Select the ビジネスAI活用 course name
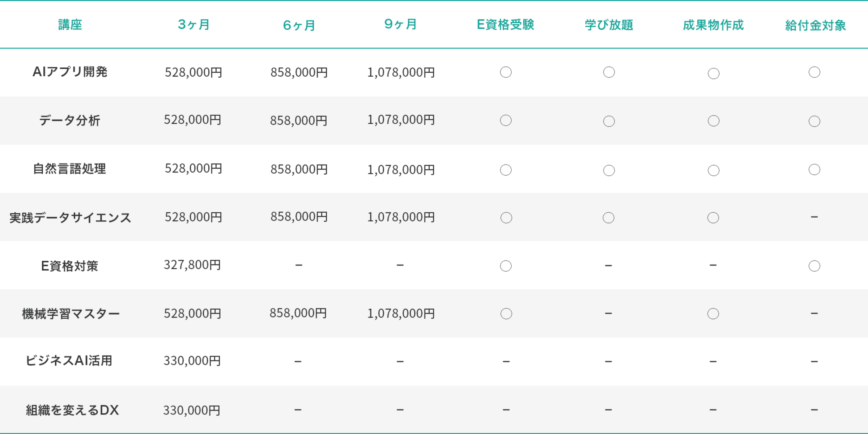Image resolution: width=868 pixels, height=434 pixels. point(69,361)
